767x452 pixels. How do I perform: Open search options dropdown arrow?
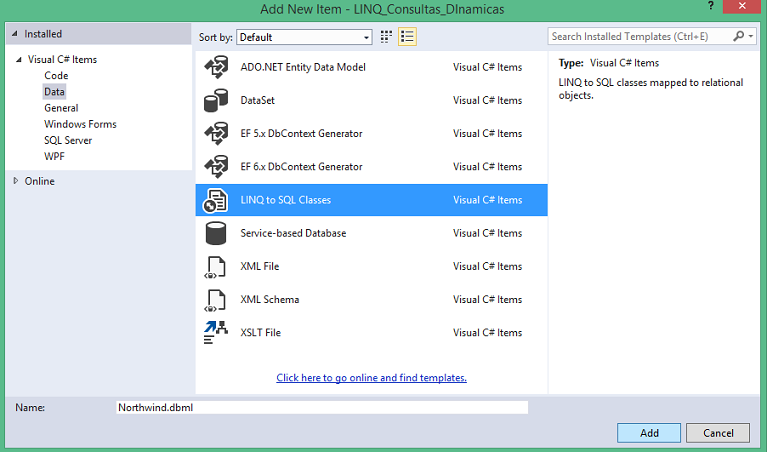tap(751, 36)
